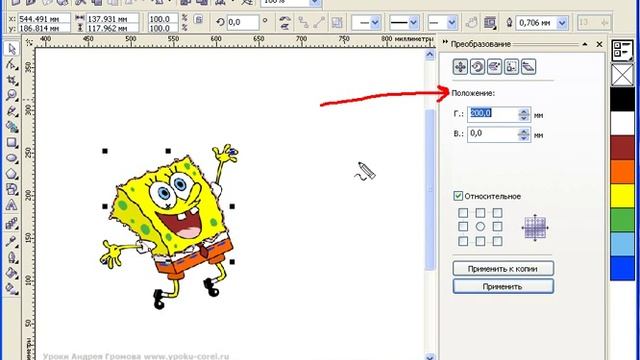Select the Rectangle tool
Screen dimensions: 640x360
pyautogui.click(x=11, y=142)
